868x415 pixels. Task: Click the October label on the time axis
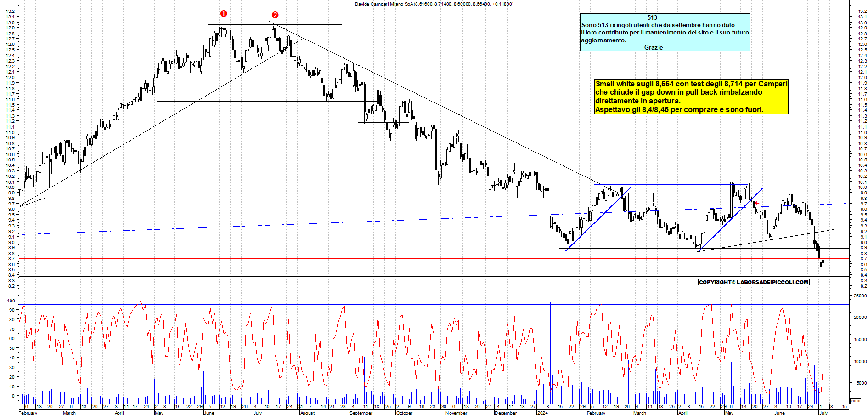click(x=404, y=413)
